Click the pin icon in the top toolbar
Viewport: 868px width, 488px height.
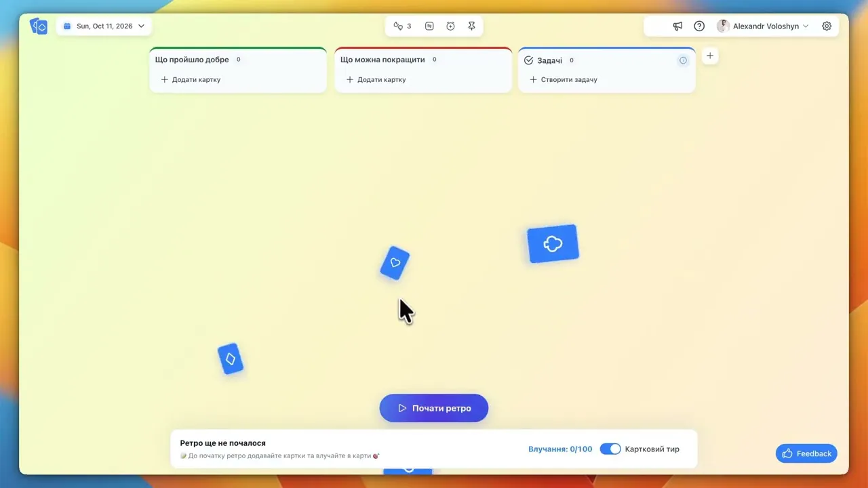point(471,26)
